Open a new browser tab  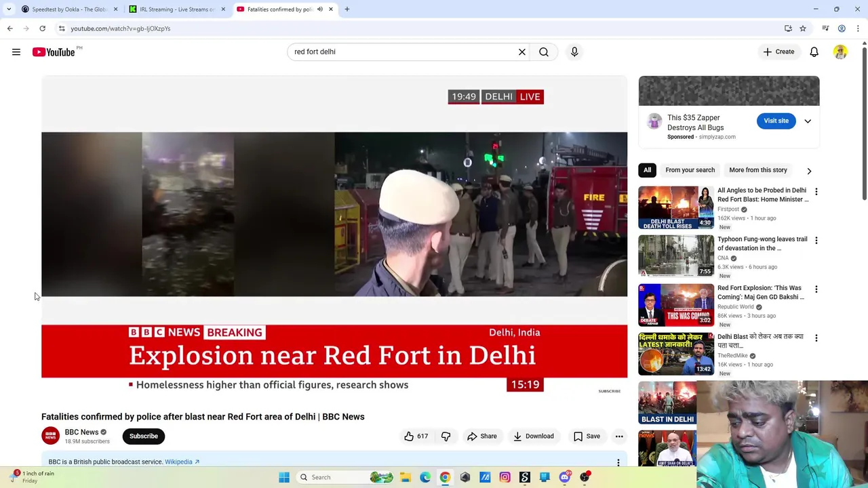pyautogui.click(x=347, y=9)
